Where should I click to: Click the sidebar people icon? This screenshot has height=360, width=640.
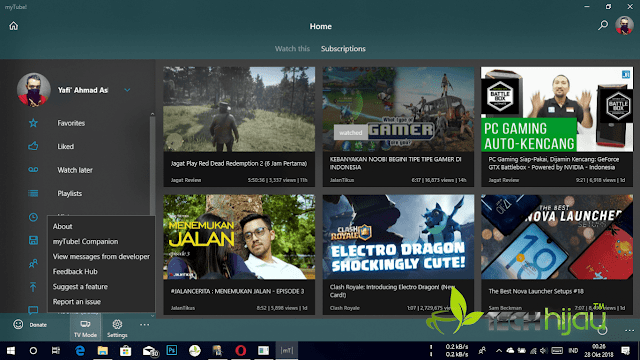pyautogui.click(x=33, y=264)
